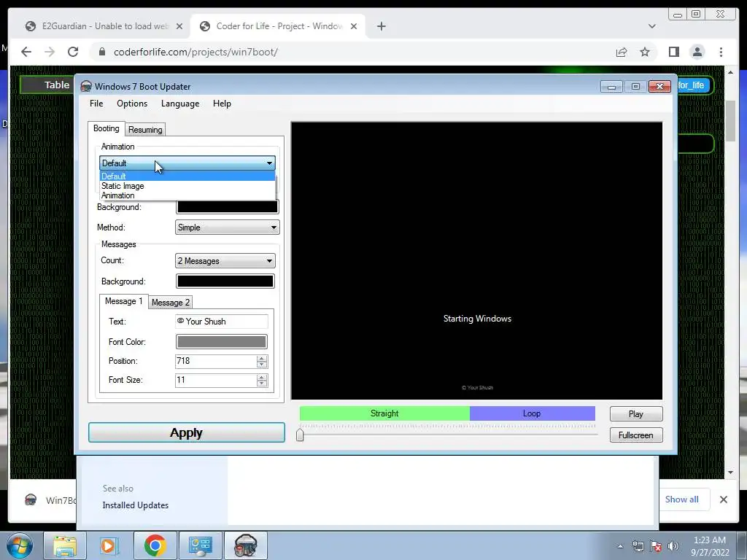The width and height of the screenshot is (747, 560).
Task: Change the gray Font Color swatch
Action: click(x=222, y=342)
